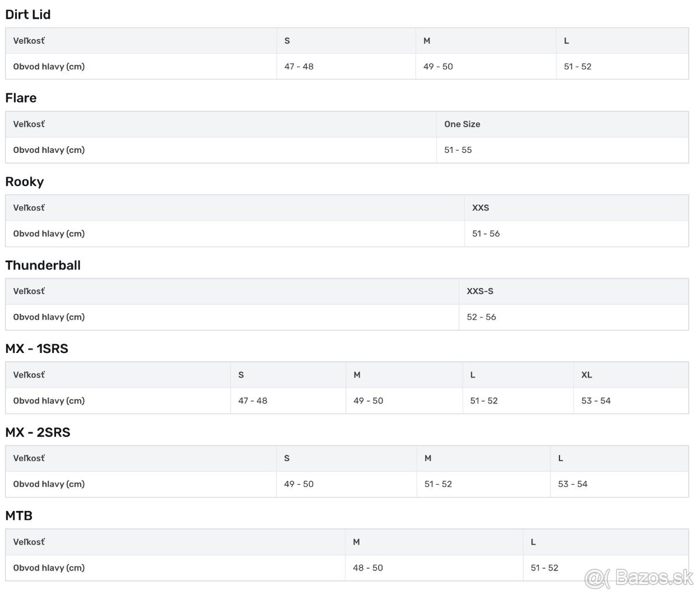Select the 53 - 54 cell under XL
The image size is (700, 595).
coord(596,401)
